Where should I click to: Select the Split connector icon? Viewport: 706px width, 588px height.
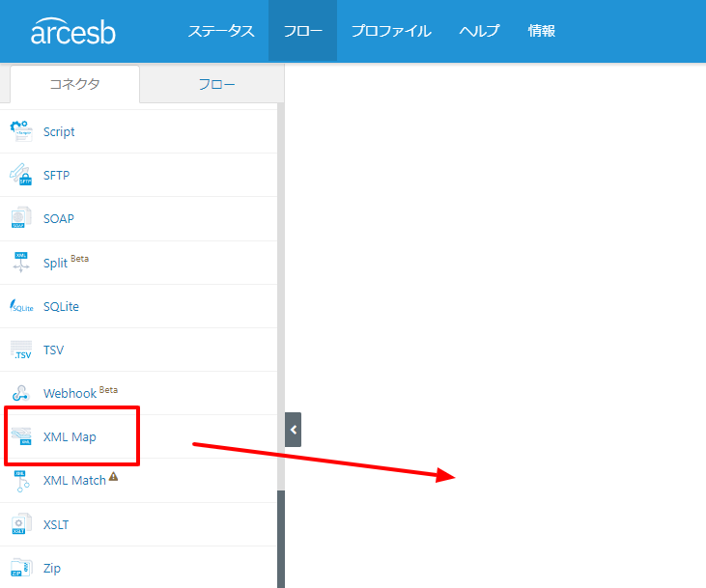coord(21,262)
